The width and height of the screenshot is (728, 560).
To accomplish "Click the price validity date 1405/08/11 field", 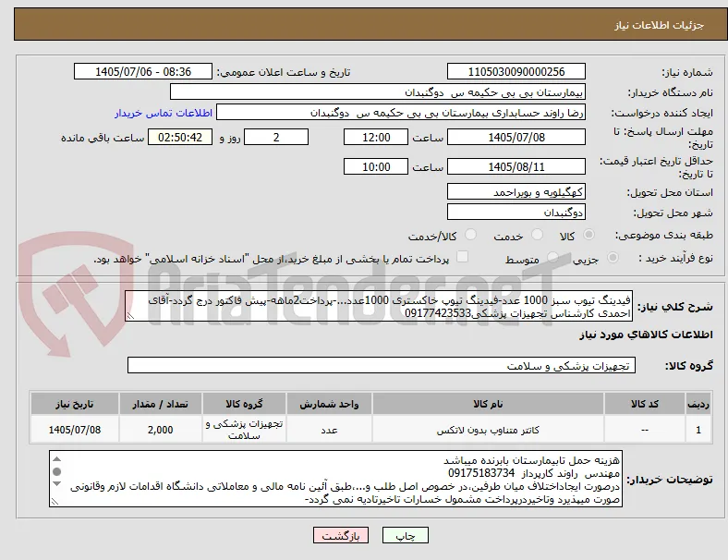I will click(x=516, y=166).
